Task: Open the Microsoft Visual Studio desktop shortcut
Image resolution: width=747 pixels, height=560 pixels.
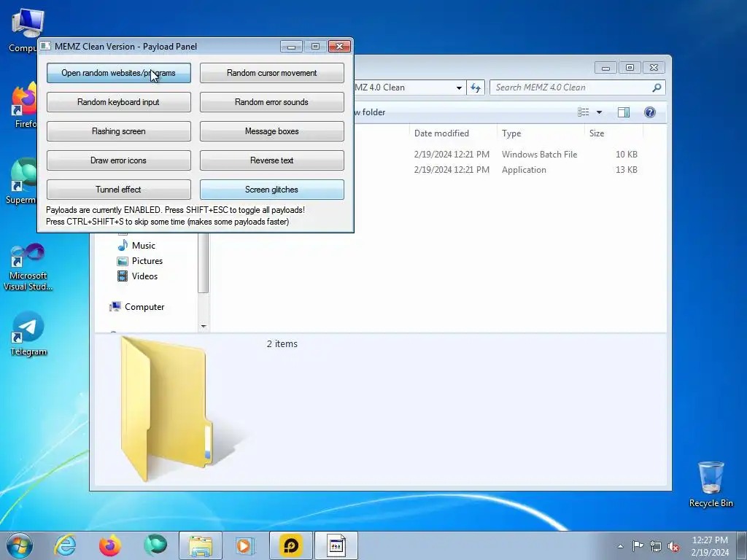Action: [x=28, y=267]
